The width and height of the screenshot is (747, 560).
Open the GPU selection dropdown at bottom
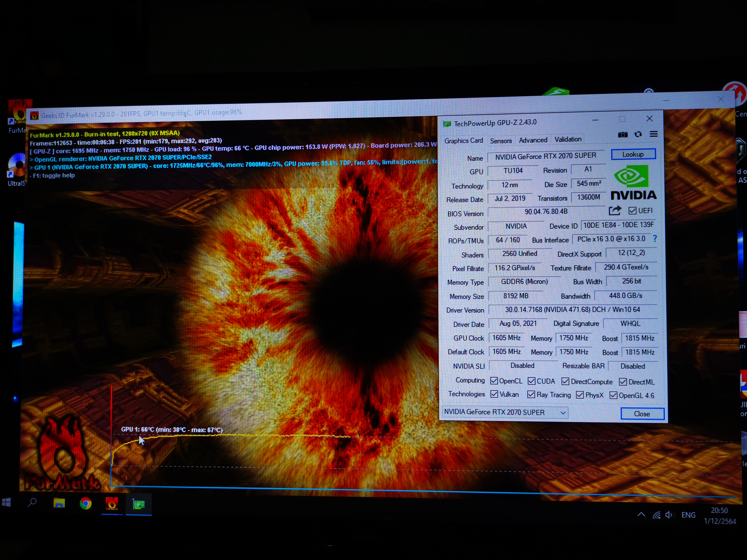click(563, 412)
